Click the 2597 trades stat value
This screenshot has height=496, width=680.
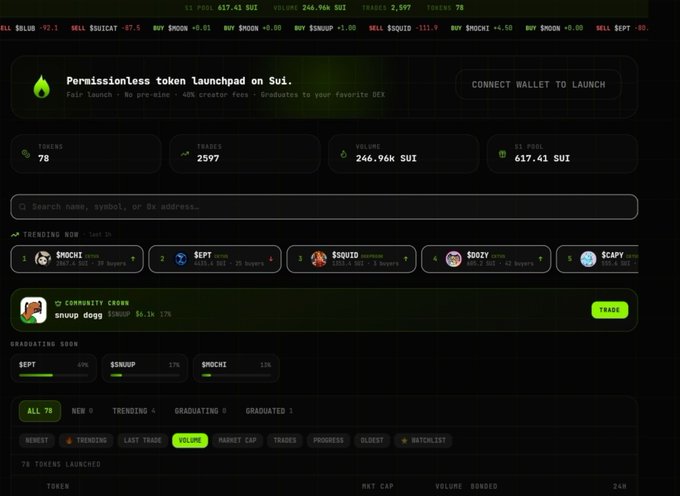pyautogui.click(x=208, y=159)
